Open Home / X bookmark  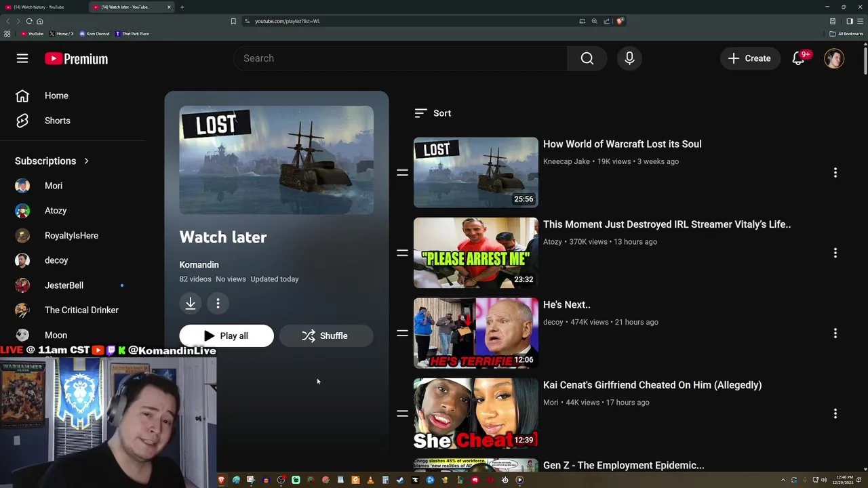[x=62, y=34]
